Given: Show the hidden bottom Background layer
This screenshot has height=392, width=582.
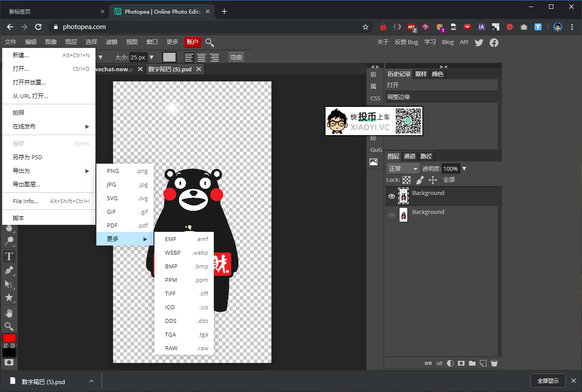Looking at the screenshot, I should click(392, 216).
